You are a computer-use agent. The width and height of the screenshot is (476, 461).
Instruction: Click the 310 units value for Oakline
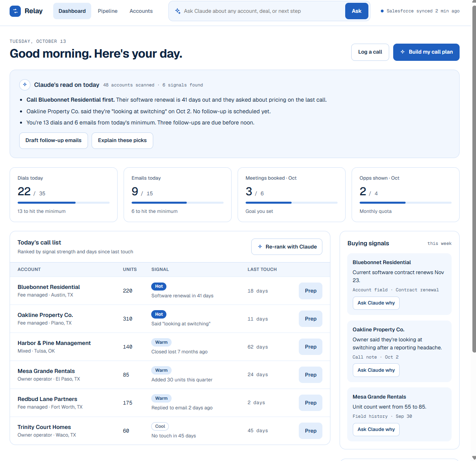(128, 319)
